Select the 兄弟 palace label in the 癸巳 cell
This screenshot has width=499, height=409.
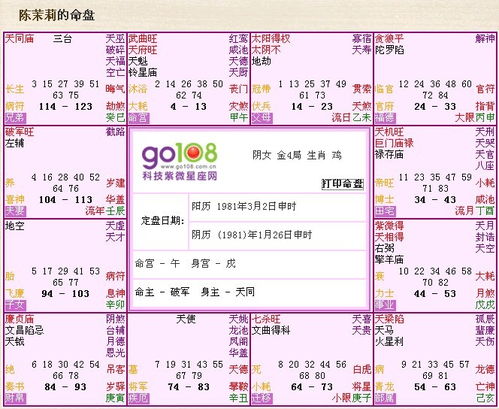[15, 118]
